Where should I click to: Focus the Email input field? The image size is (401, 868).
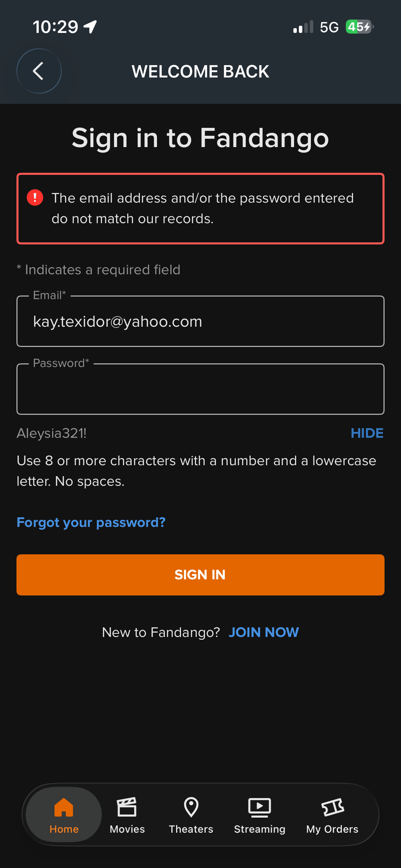pyautogui.click(x=200, y=321)
